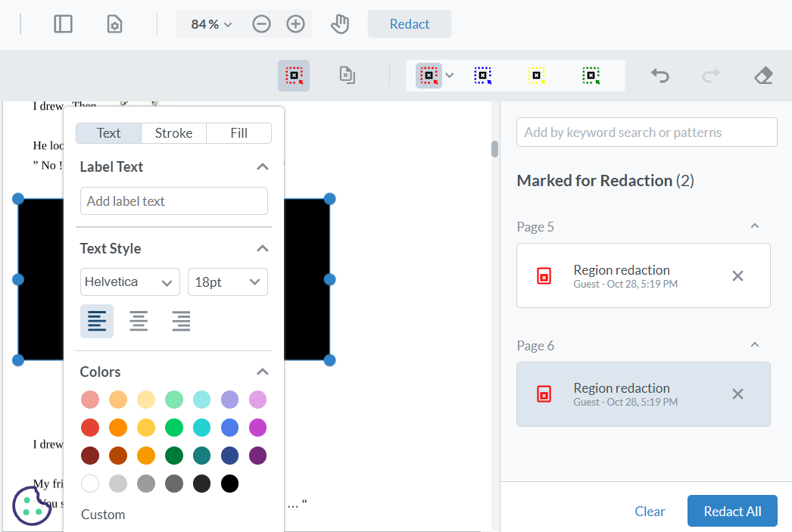Select the red region redaction tool
The height and width of the screenshot is (532, 792).
[429, 75]
